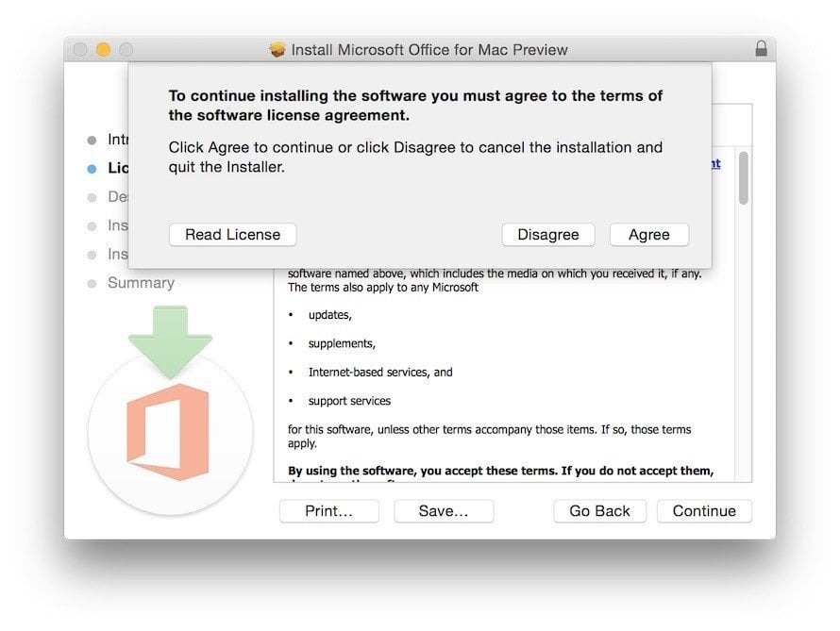Click the Introduction step bullet
This screenshot has height=631, width=840.
point(92,141)
